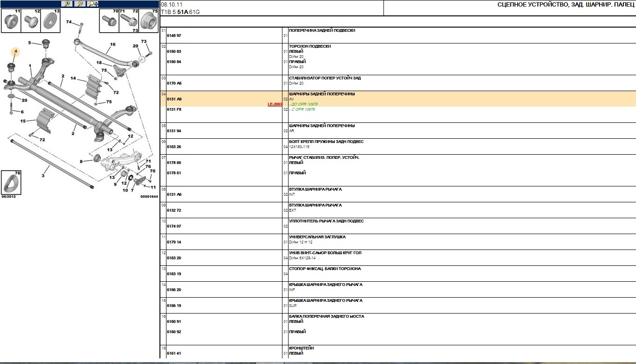Click part 13 washer thumbnail

click(51, 21)
